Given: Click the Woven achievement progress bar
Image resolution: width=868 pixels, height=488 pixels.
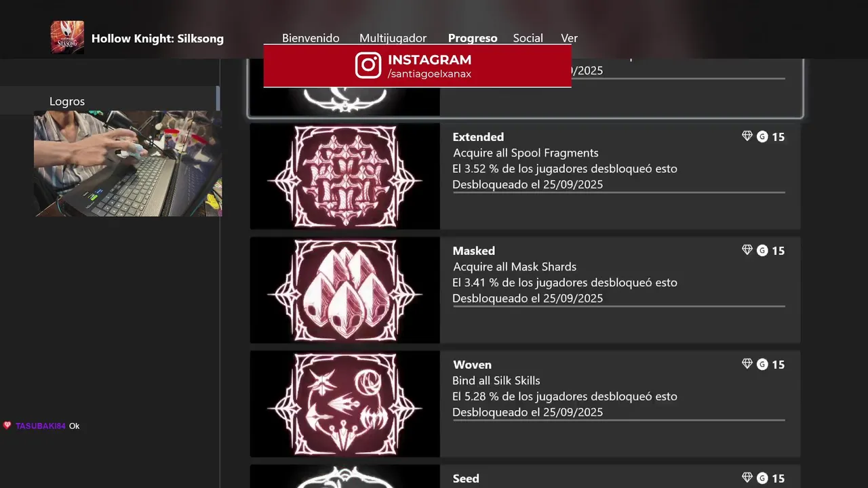Looking at the screenshot, I should pos(618,420).
